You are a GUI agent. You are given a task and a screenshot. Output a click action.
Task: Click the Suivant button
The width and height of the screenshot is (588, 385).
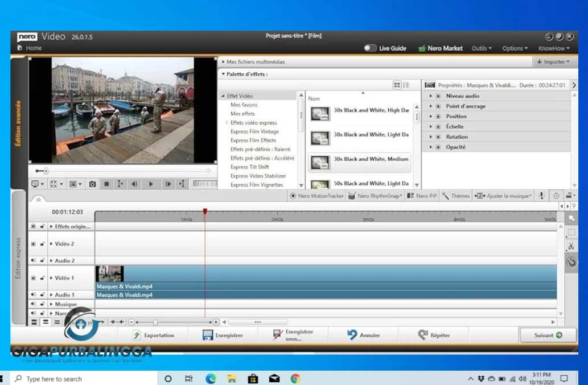coord(548,335)
